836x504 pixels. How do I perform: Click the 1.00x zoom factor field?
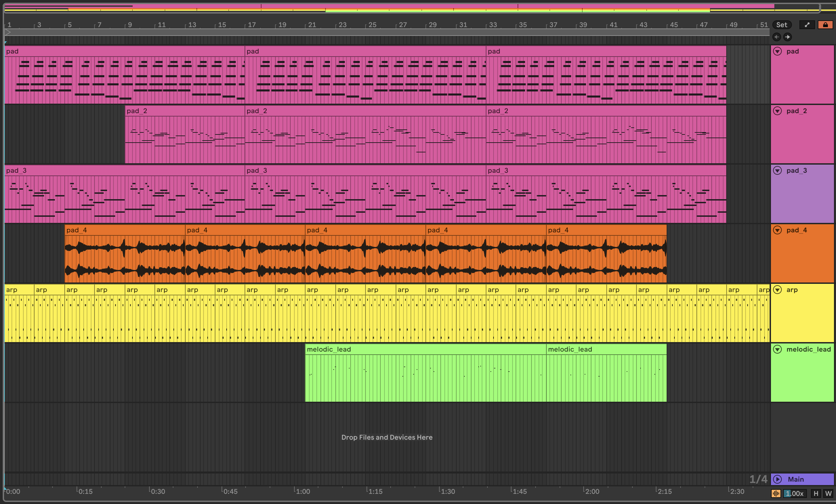coord(795,493)
